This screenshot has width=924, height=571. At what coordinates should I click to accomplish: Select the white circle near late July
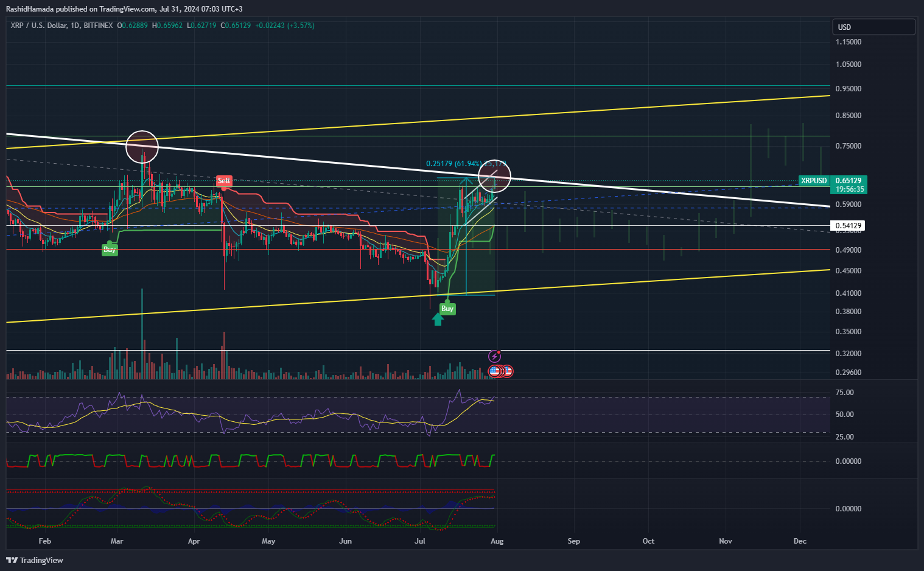coord(494,176)
